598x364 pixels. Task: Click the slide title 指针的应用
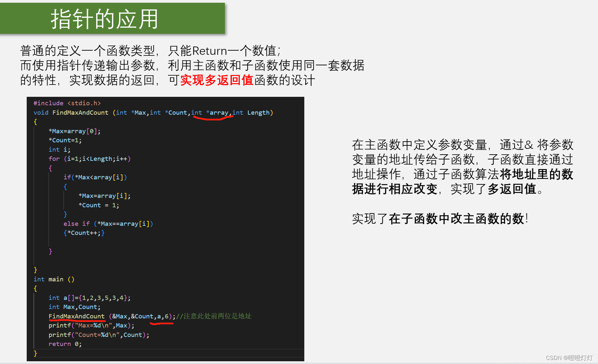click(x=104, y=19)
